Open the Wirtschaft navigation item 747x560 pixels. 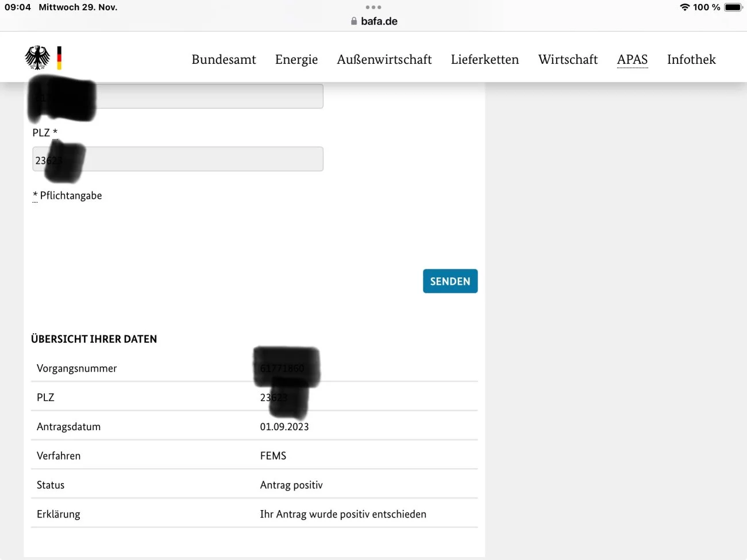click(568, 60)
